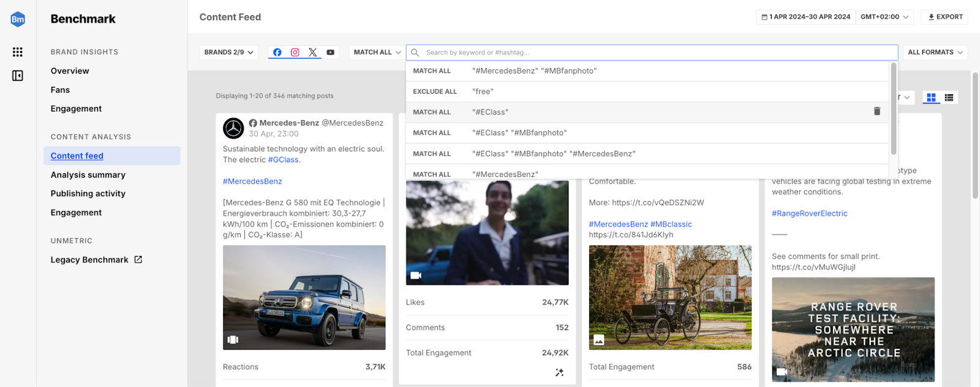The width and height of the screenshot is (980, 387).
Task: Select the "#EClass" "#MBfanphoto" saved search
Action: pos(647,133)
